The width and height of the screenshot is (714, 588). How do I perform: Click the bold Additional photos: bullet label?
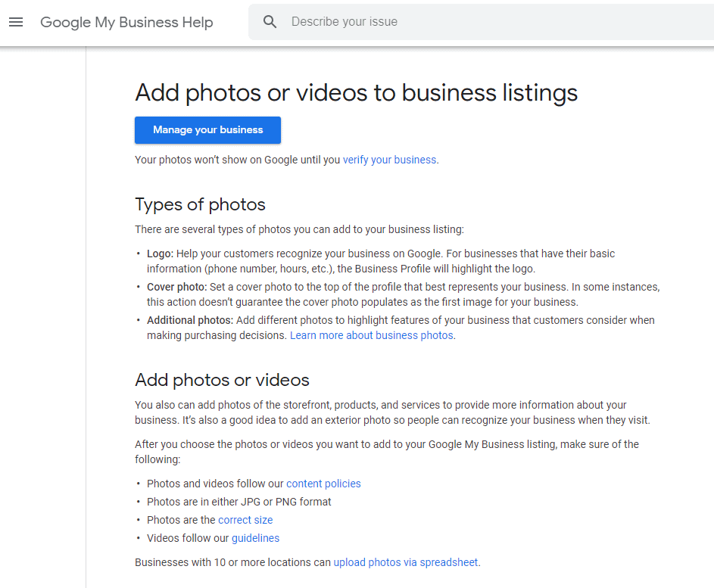pos(190,320)
